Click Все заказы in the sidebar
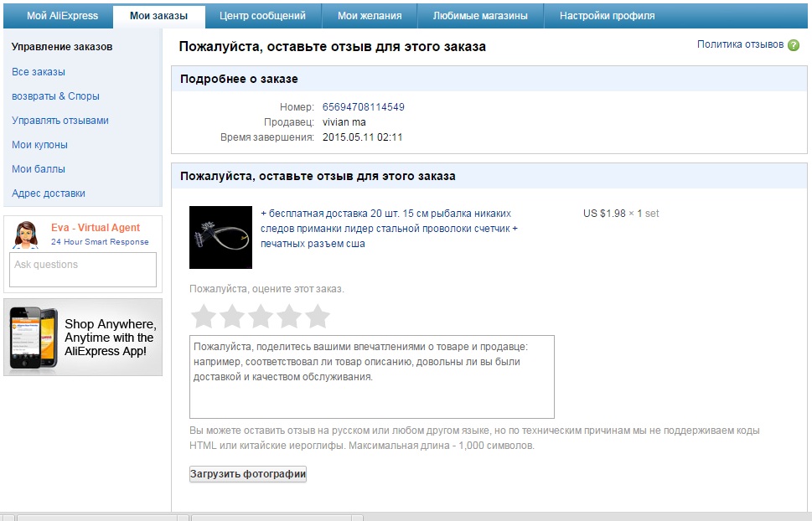812x521 pixels. pyautogui.click(x=39, y=72)
